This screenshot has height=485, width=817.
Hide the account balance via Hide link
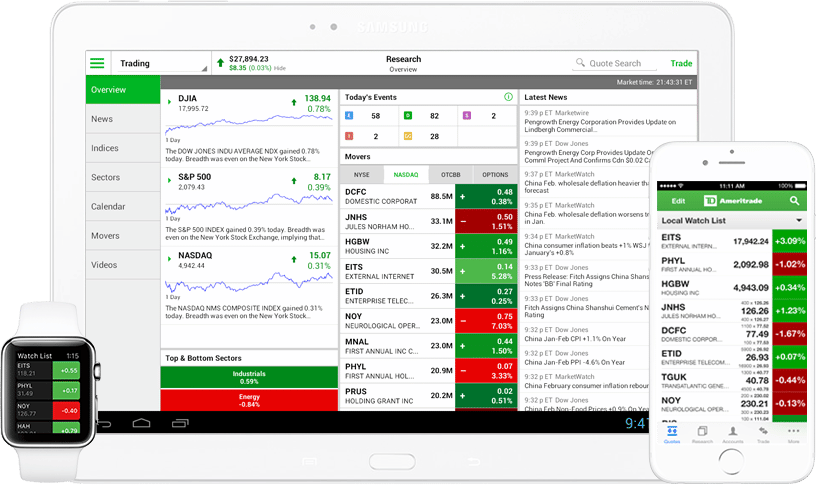coord(280,68)
